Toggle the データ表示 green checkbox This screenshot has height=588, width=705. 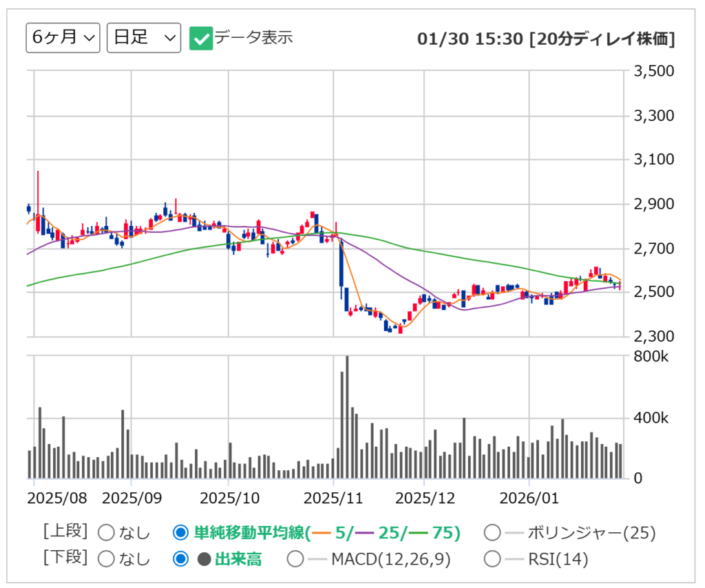tap(200, 39)
